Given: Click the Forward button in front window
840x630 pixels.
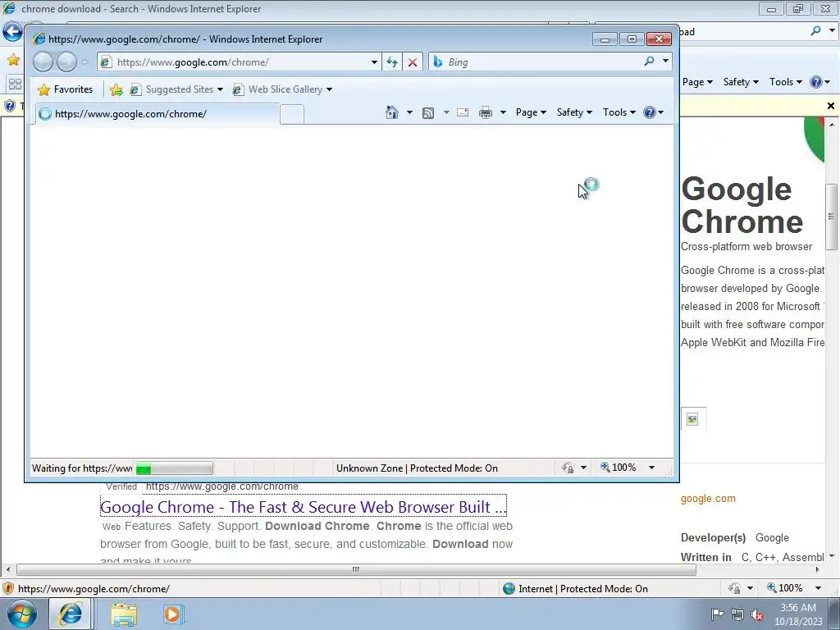Looking at the screenshot, I should (66, 62).
